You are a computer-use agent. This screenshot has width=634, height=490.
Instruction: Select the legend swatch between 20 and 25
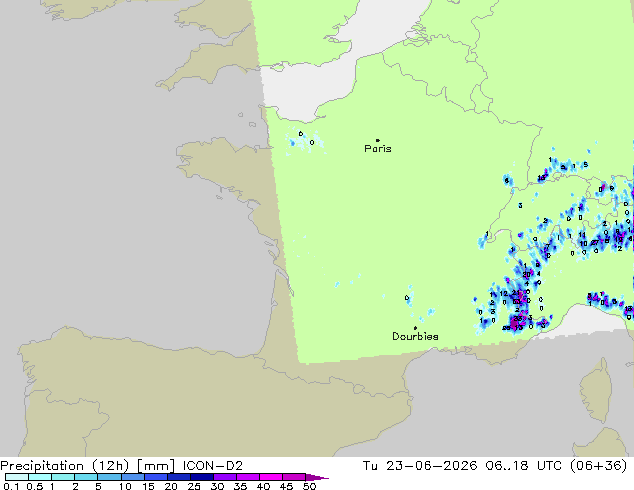(x=179, y=477)
